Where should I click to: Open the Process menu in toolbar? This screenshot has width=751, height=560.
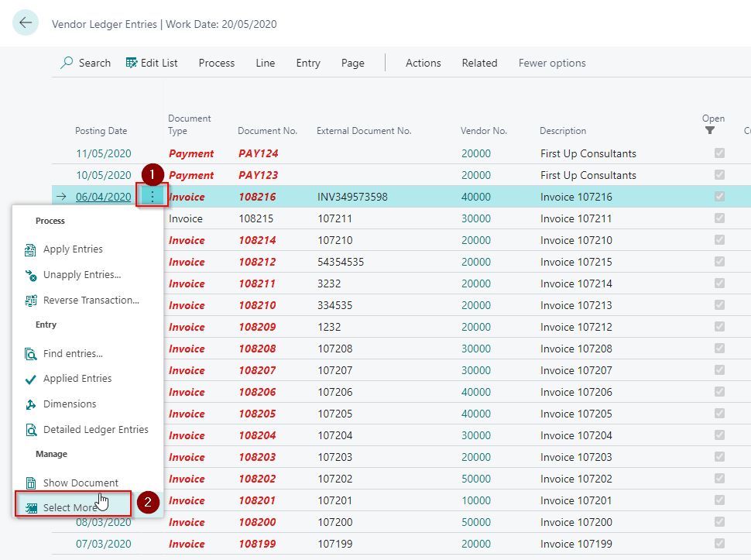coord(216,63)
